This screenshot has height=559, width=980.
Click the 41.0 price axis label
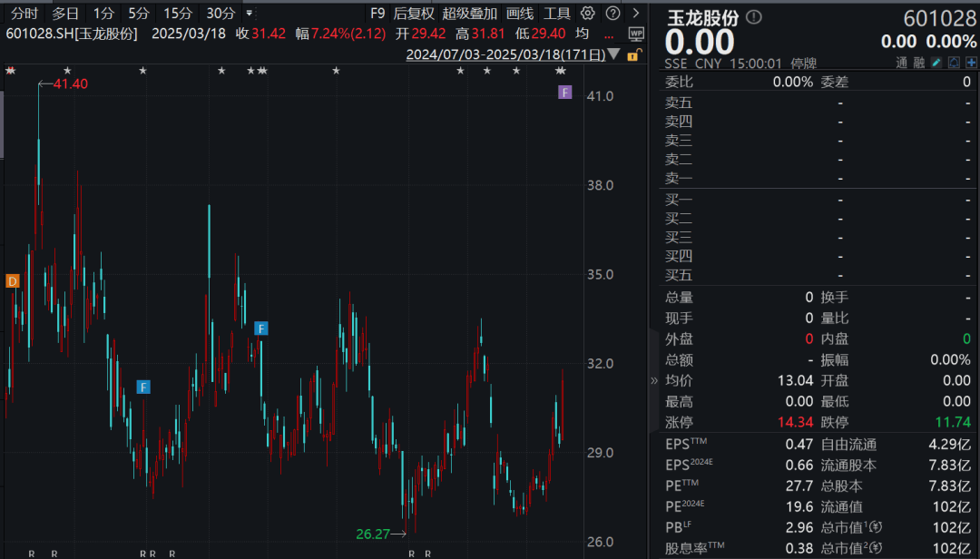pos(600,96)
